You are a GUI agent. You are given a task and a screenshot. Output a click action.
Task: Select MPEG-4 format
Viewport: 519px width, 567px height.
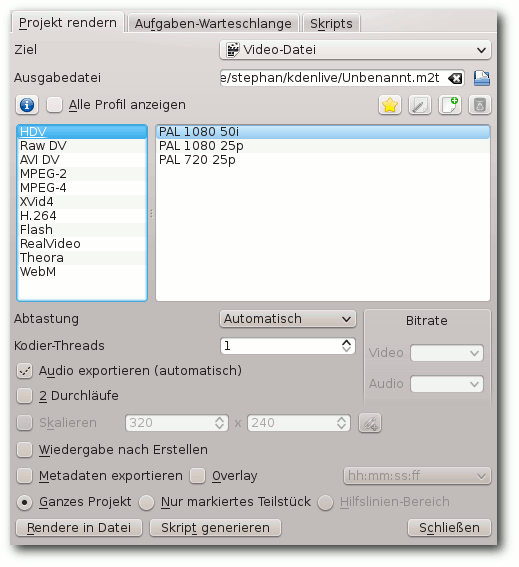click(x=82, y=188)
